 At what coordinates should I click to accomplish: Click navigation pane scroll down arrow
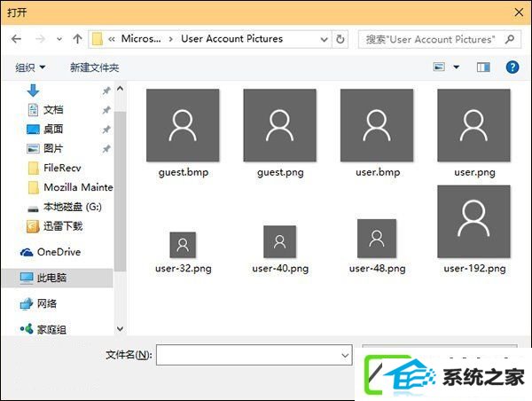120,328
